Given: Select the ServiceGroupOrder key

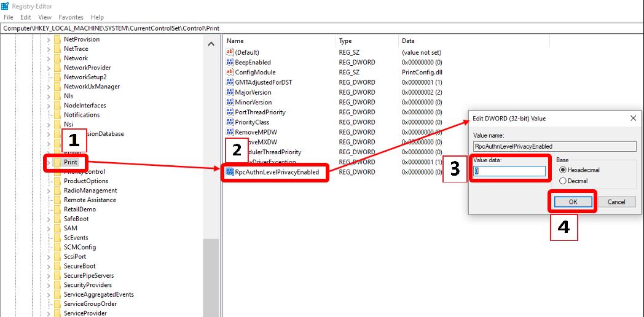Looking at the screenshot, I should (90, 304).
